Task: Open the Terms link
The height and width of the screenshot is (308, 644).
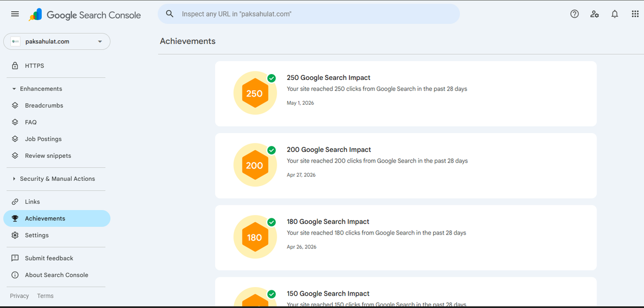Action: [x=45, y=296]
